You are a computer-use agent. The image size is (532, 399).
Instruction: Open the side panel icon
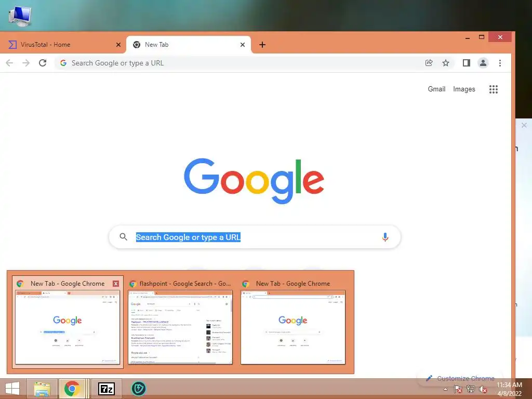(466, 63)
